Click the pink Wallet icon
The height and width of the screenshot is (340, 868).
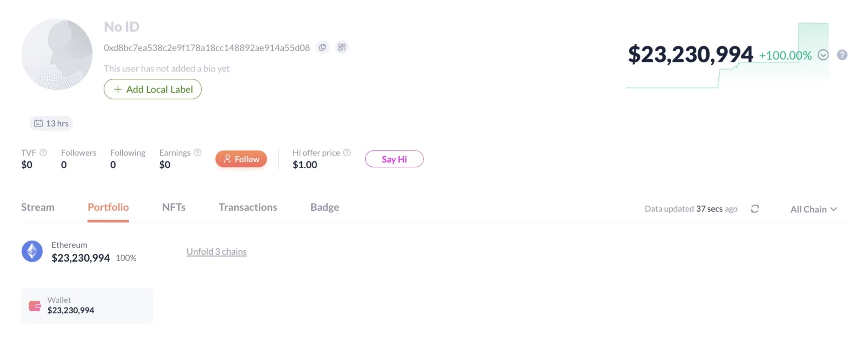coord(35,306)
